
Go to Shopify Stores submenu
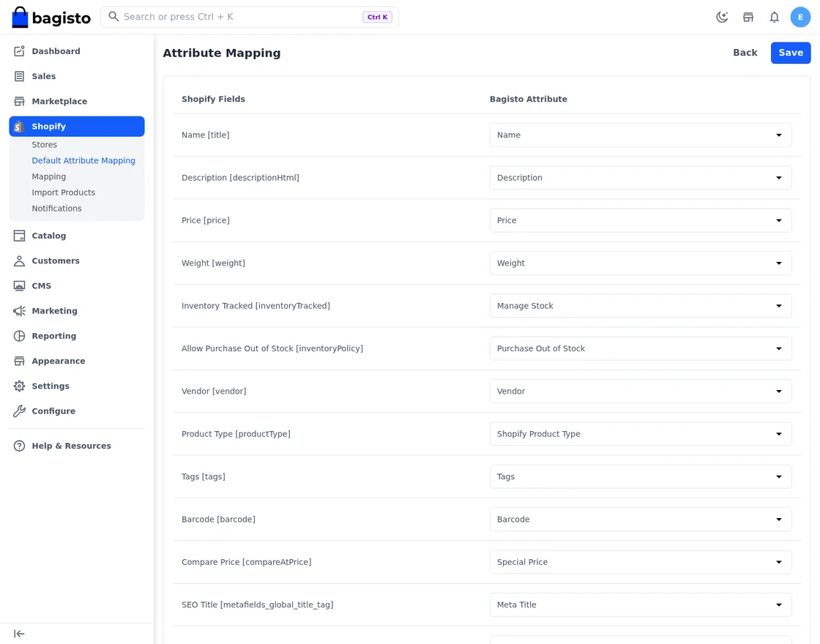45,145
